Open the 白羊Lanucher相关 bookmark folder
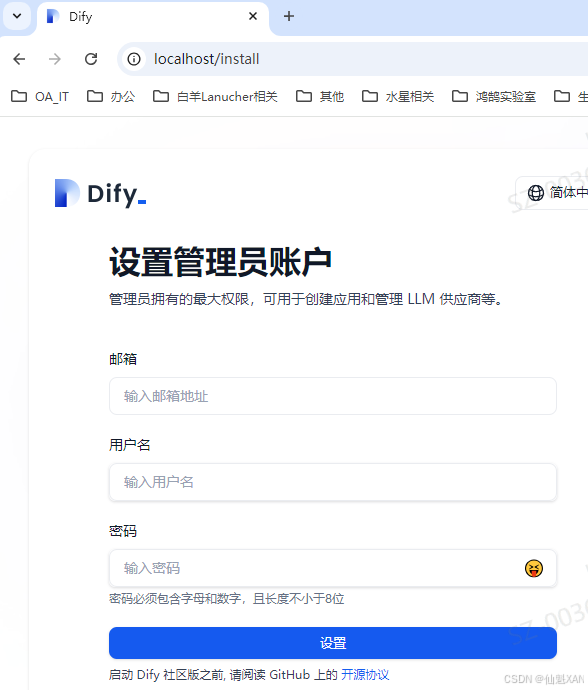Screen dimensions: 588x690 [215, 96]
